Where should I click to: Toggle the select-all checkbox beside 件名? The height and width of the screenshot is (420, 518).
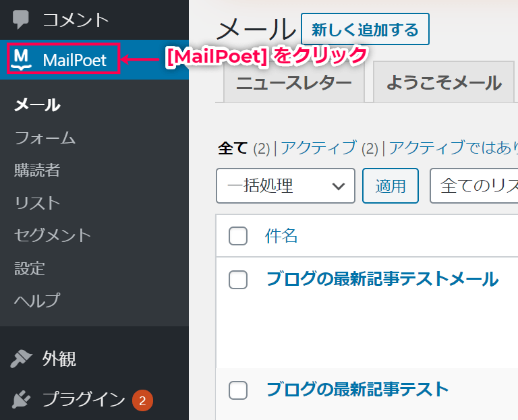click(x=238, y=236)
